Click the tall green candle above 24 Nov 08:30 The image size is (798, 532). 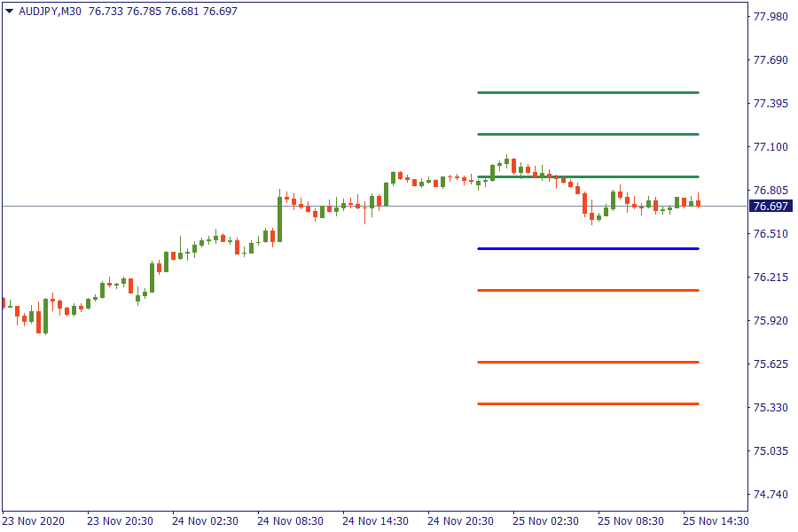click(x=279, y=218)
